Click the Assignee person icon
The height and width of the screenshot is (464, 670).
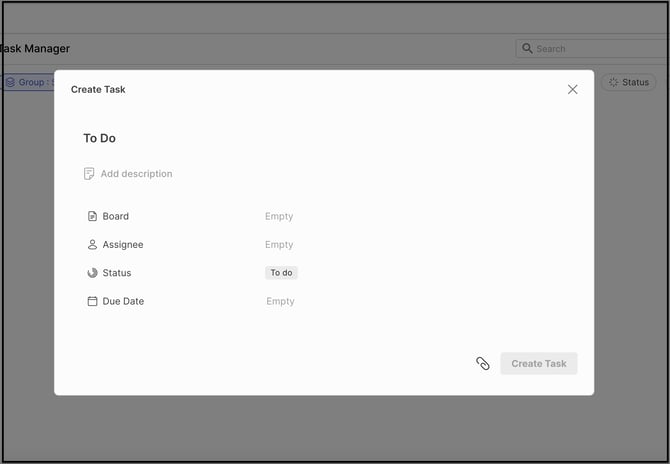92,244
